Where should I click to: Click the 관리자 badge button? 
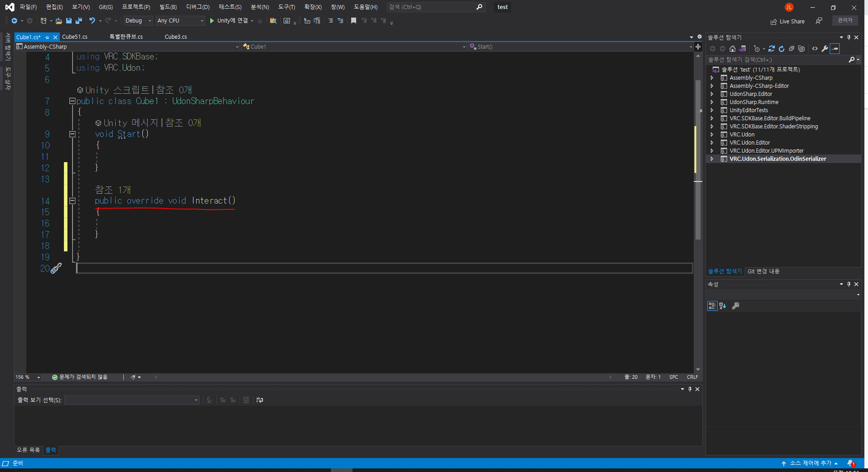845,20
